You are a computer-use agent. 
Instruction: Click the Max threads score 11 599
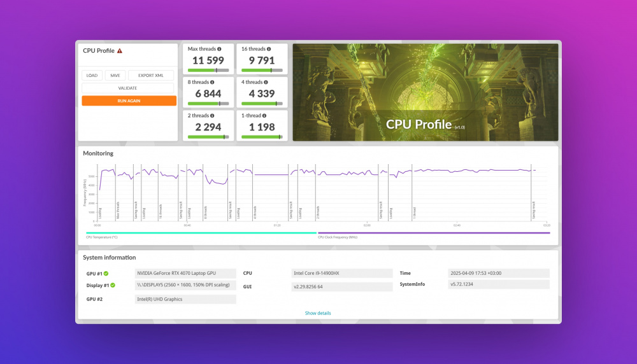208,60
